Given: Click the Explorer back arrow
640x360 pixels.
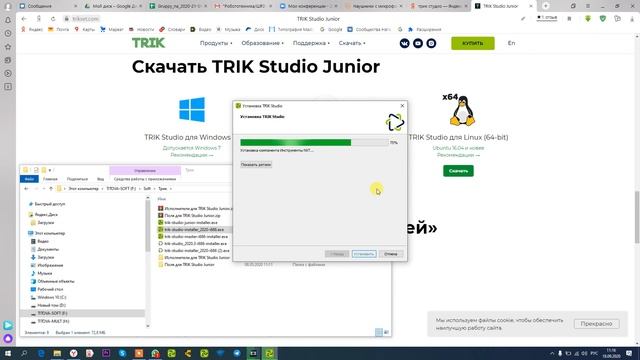Looking at the screenshot, I should coord(27,189).
